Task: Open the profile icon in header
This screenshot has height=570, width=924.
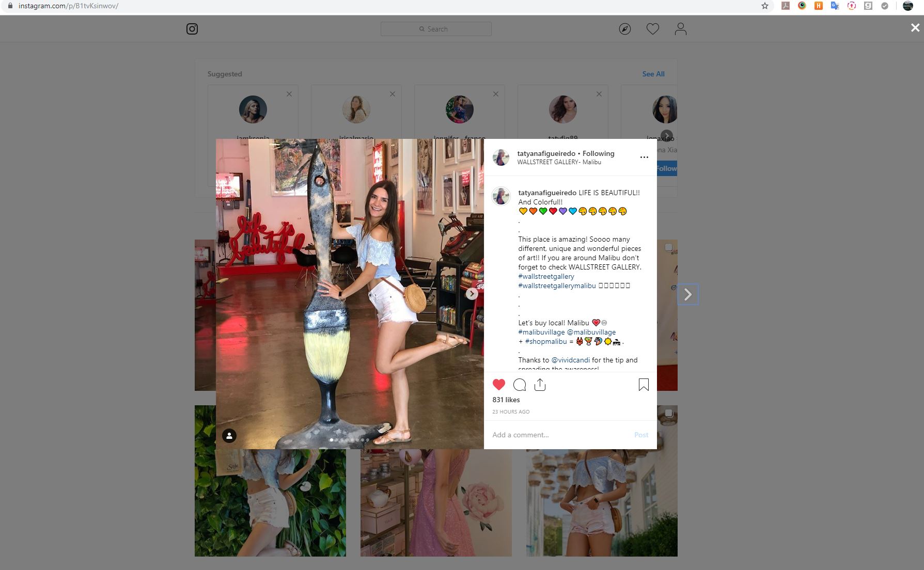Action: tap(681, 29)
